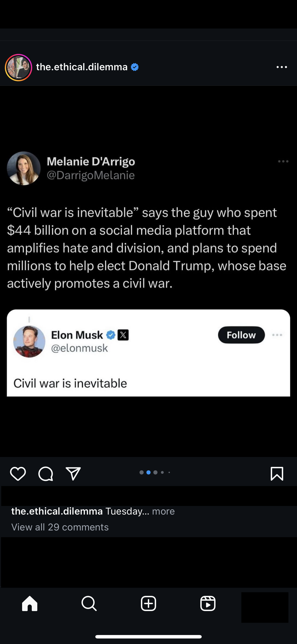
Task: Tap the.ethical.dilemma username in header
Action: [x=82, y=67]
